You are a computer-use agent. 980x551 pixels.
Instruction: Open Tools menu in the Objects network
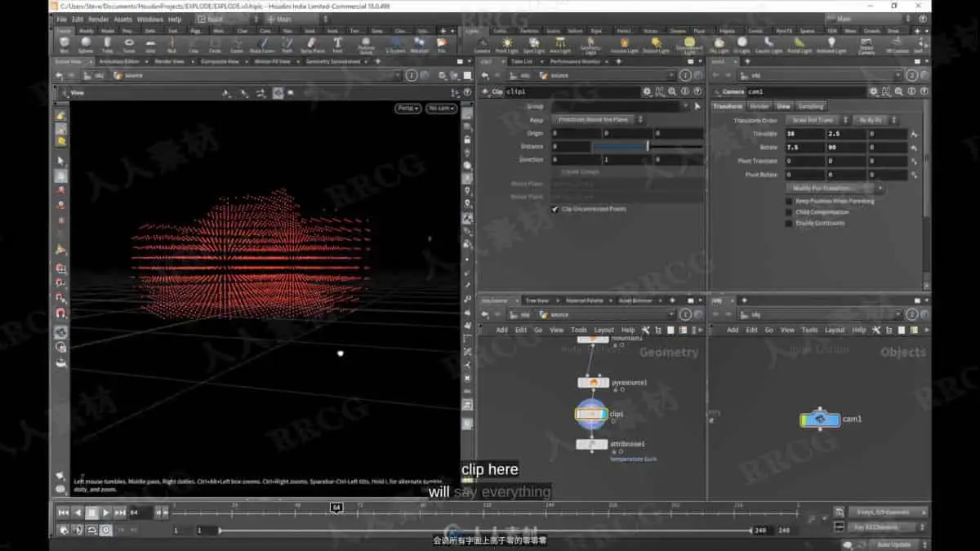click(x=809, y=330)
